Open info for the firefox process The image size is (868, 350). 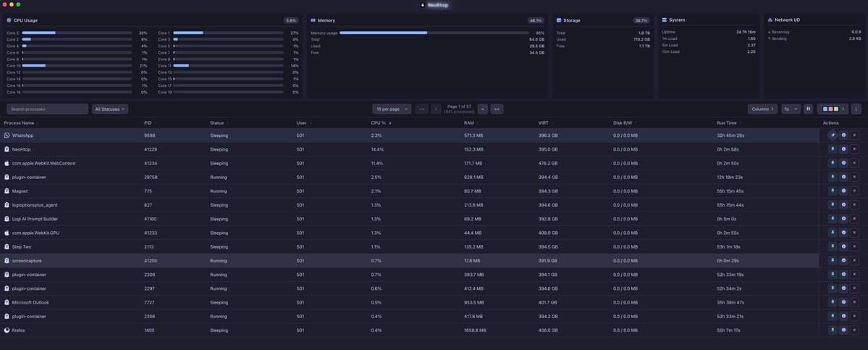[843, 330]
